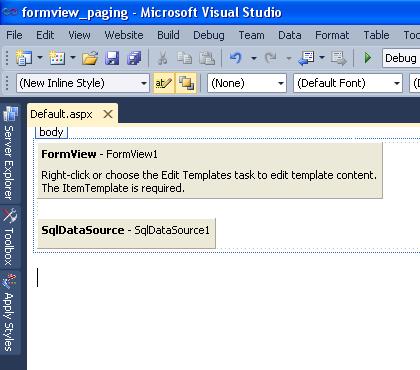The height and width of the screenshot is (370, 420).
Task: Click the New Project toolbar icon
Action: point(23,58)
